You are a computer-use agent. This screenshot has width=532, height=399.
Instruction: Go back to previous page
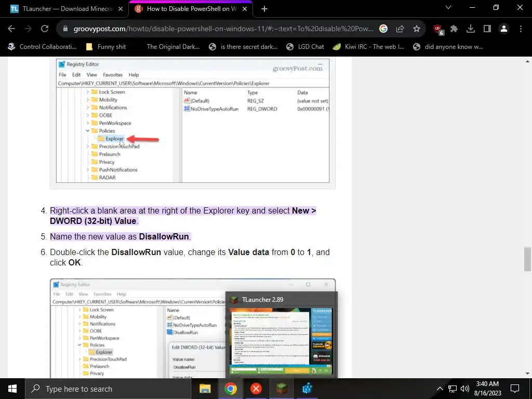coord(11,29)
